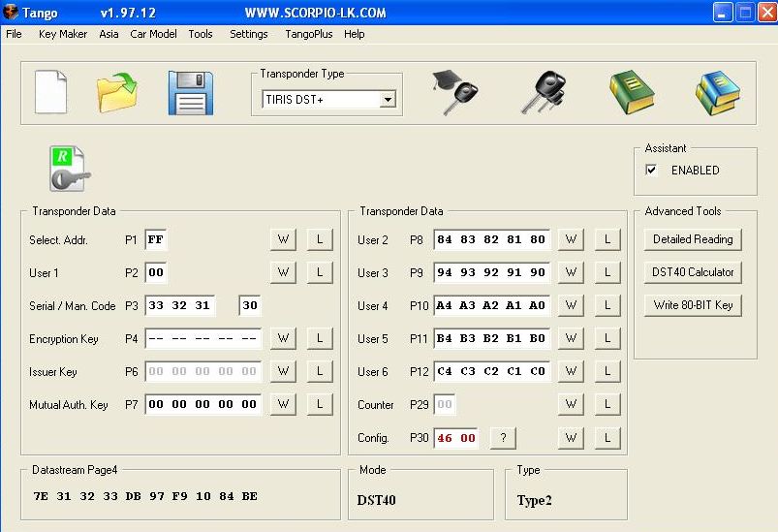Click the Tango scorpion icon in title bar
Image resolution: width=778 pixels, height=532 pixels.
pos(11,13)
